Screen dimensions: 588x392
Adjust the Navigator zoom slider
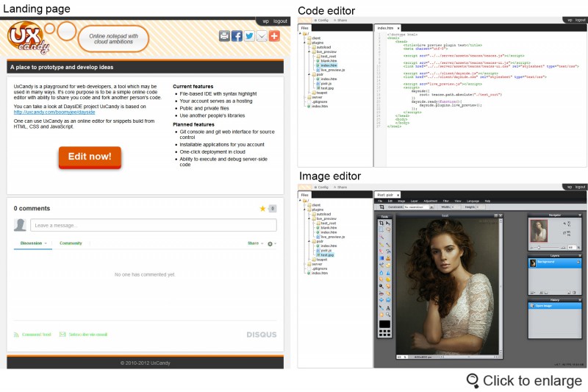[x=539, y=248]
